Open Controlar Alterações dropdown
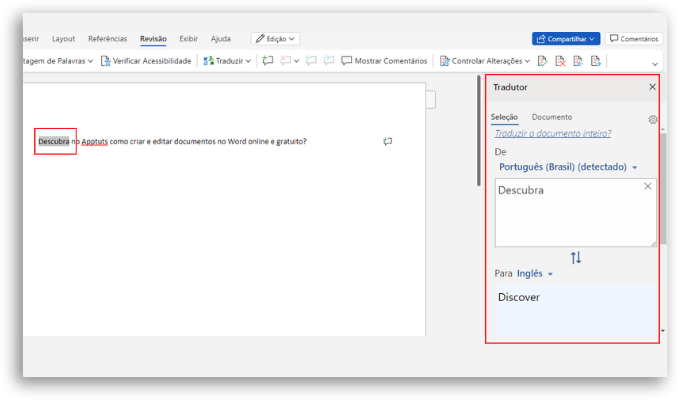Viewport: 700px width, 400px height. click(485, 61)
